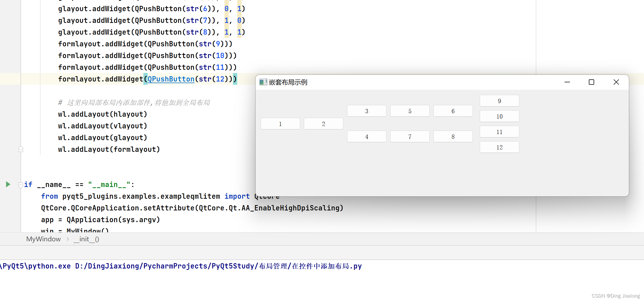Place cursor on the app = QApplication line
The image size is (644, 301).
[100, 219]
